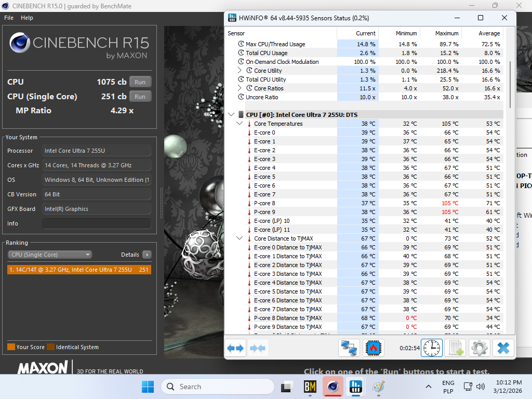Open the Help menu in Cinebench
Screen dimensions: 532x399
[x=27, y=18]
